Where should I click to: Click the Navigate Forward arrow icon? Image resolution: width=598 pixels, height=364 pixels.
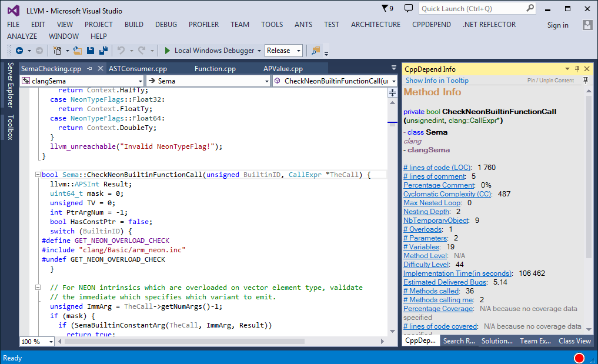(x=39, y=51)
